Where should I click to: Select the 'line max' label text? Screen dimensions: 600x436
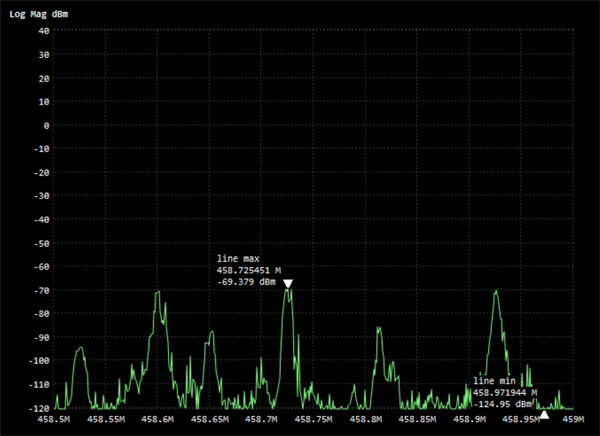tap(238, 258)
